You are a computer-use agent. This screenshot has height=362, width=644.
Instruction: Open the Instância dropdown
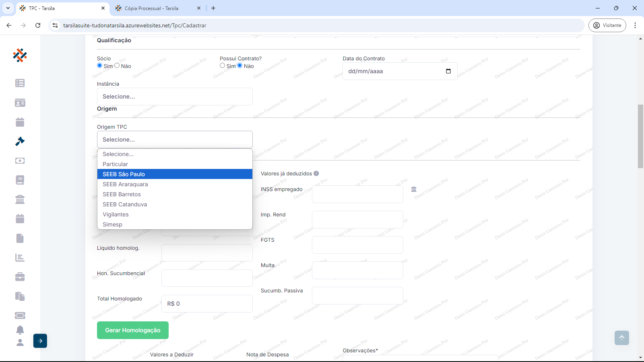click(175, 97)
